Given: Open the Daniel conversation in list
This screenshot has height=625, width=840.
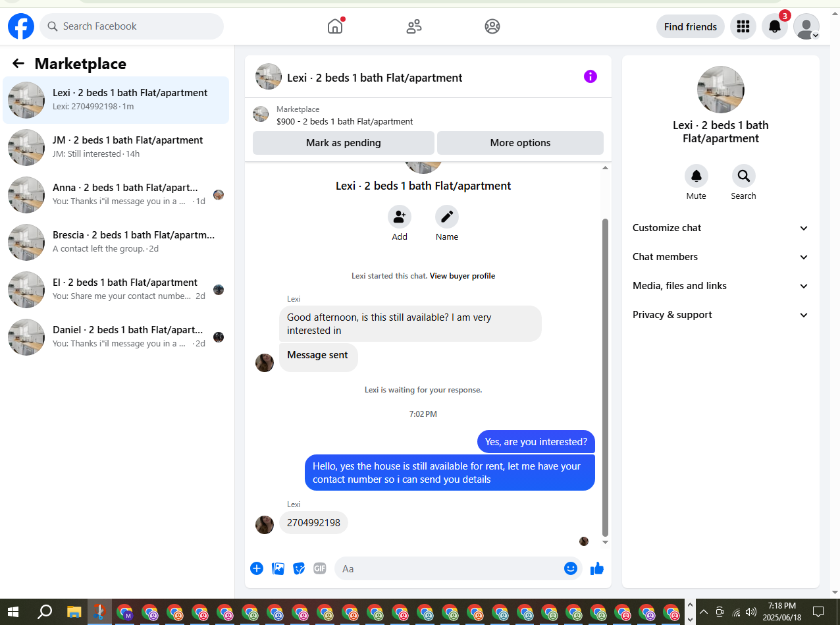Looking at the screenshot, I should point(116,337).
